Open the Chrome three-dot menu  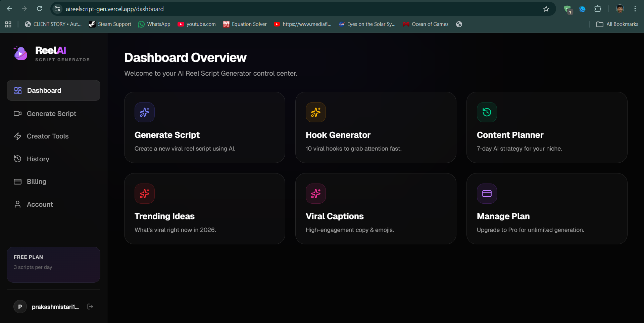point(635,9)
